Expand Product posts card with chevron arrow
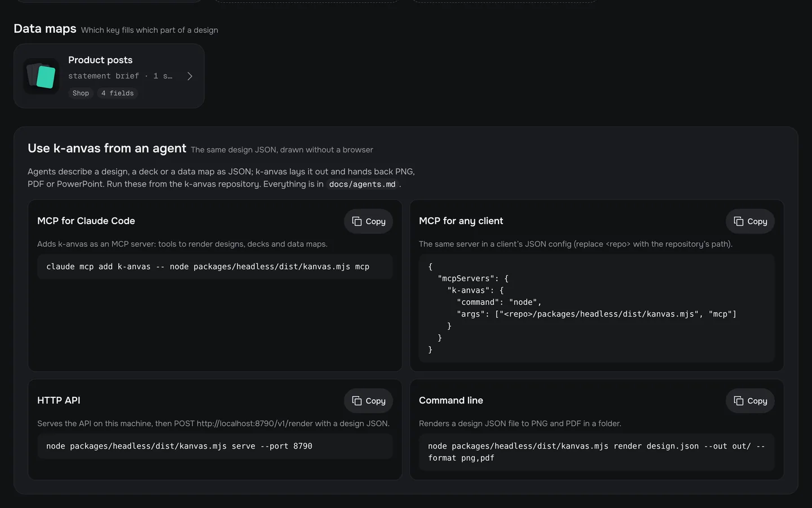Viewport: 812px width, 508px height. coord(190,76)
